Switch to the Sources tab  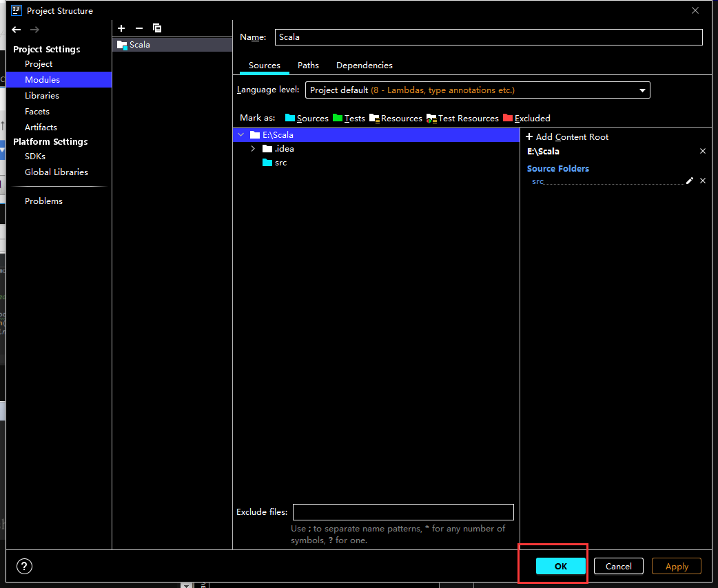pos(264,65)
